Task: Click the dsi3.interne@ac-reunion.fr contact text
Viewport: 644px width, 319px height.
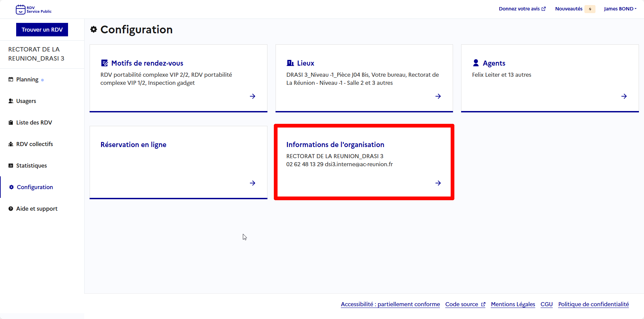Action: 359,164
